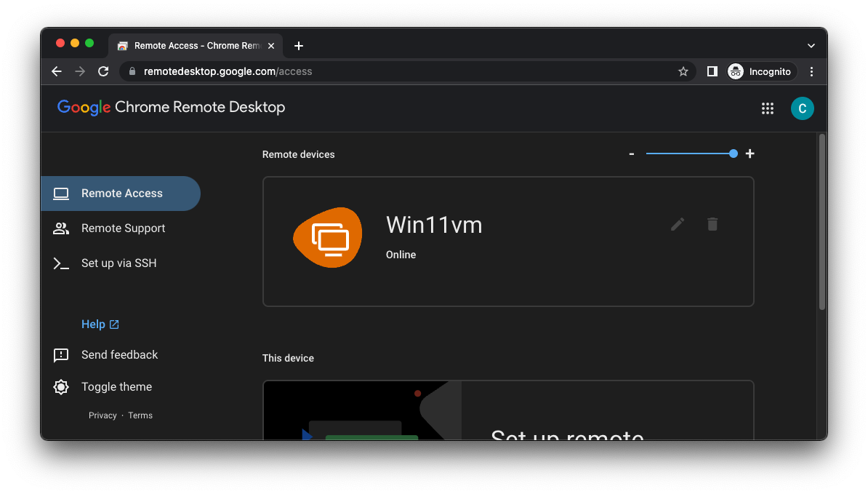Switch to Remote Support
This screenshot has width=868, height=494.
pyautogui.click(x=123, y=228)
